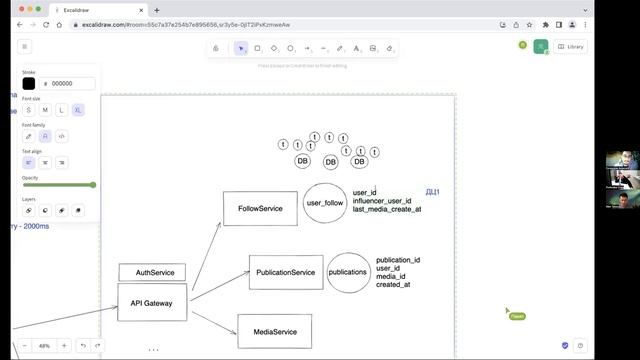Open the black stroke color swatch
The image size is (640, 360).
point(29,83)
